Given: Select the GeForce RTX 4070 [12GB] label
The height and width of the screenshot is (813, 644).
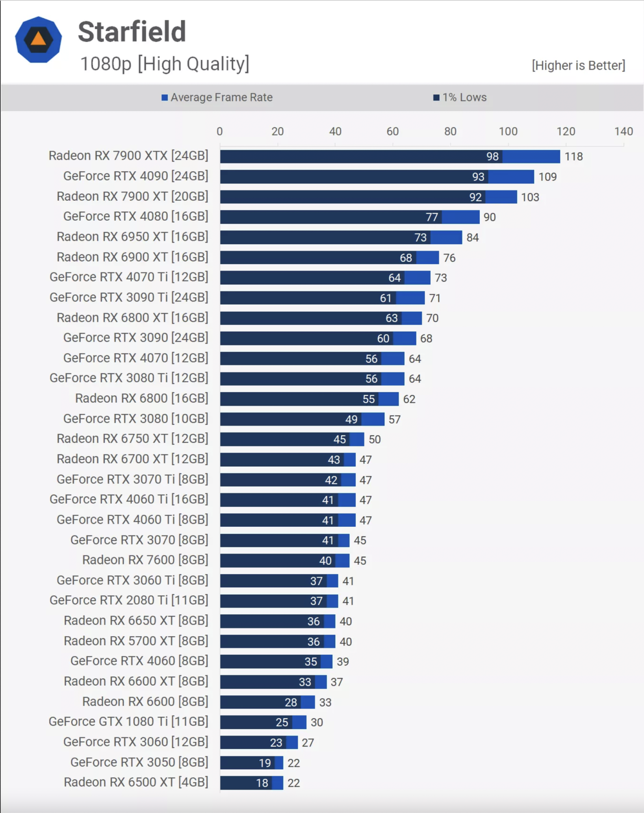Looking at the screenshot, I should tap(136, 358).
